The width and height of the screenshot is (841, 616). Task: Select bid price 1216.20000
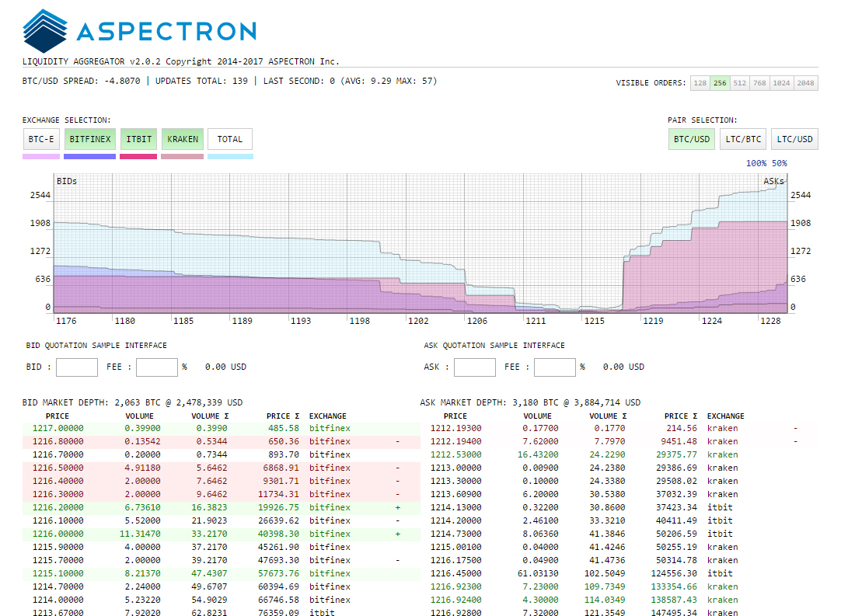click(58, 508)
